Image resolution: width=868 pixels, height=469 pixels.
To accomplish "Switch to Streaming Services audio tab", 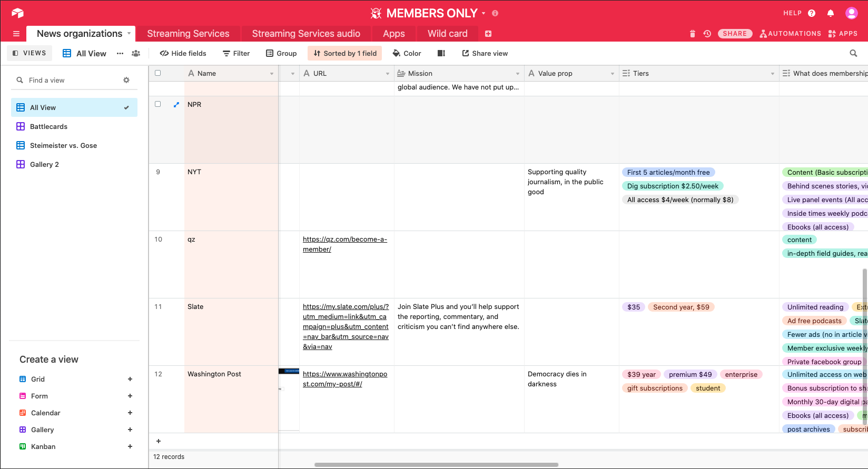I will tap(306, 34).
